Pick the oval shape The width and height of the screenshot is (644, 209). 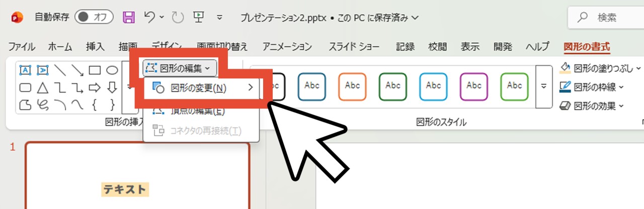pos(112,70)
